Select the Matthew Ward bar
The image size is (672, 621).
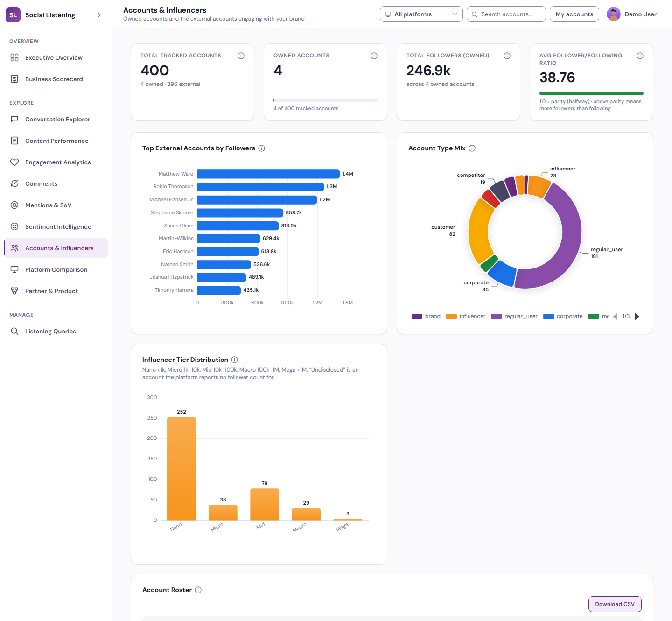click(x=268, y=174)
